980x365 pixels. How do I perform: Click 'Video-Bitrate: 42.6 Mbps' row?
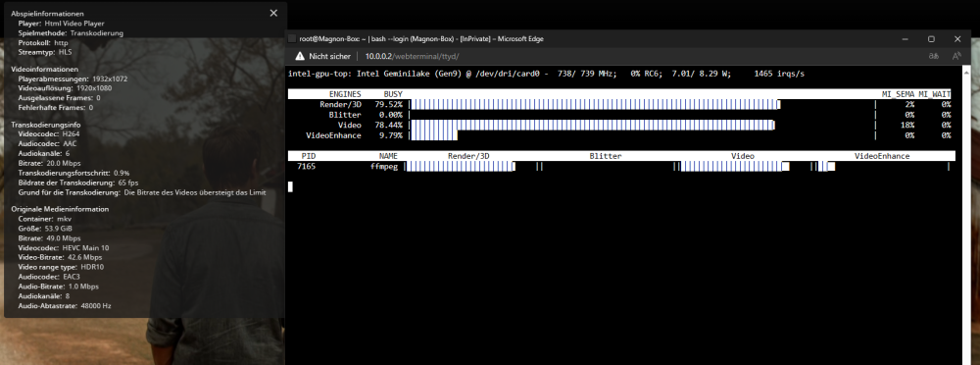60,257
